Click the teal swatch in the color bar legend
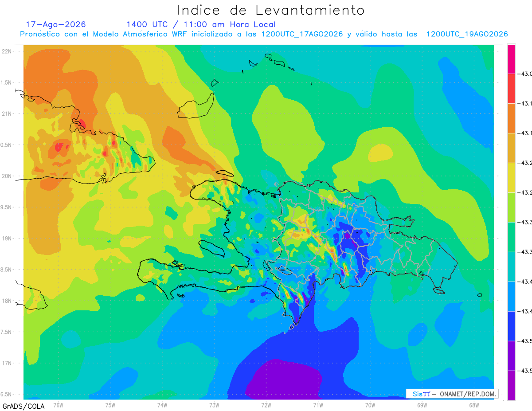532x411 pixels. [511, 266]
